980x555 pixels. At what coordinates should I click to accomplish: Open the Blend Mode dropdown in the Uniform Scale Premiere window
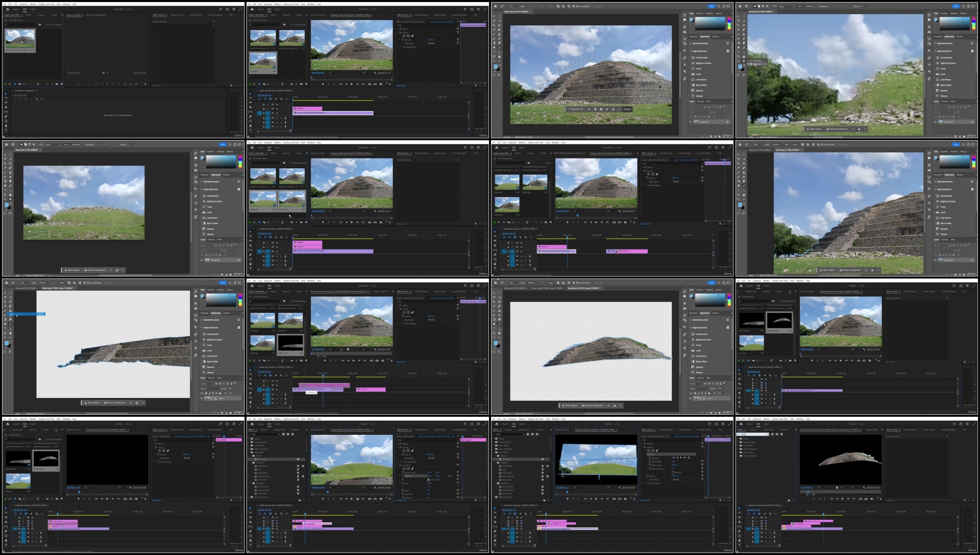pos(438,458)
